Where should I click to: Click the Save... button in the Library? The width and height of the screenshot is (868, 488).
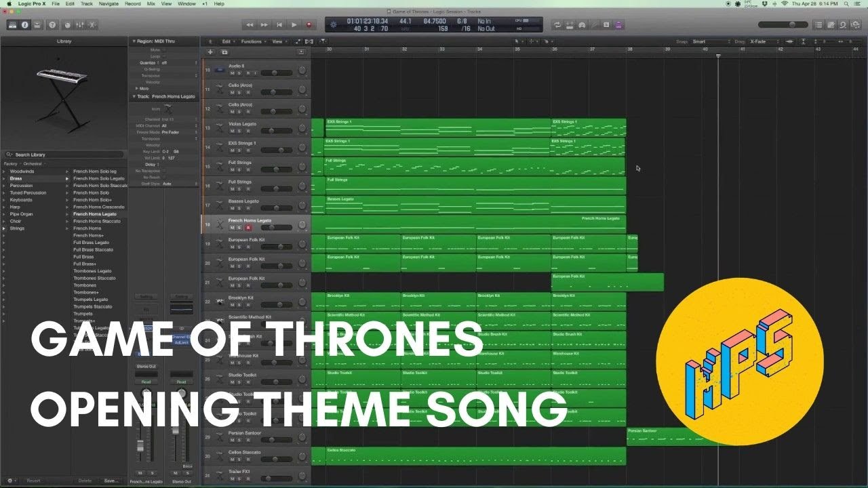(x=111, y=481)
